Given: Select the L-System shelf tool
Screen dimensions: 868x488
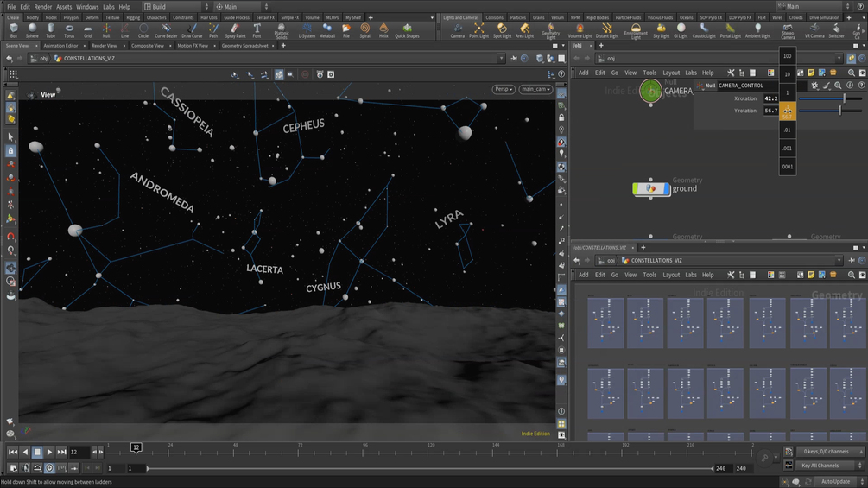Looking at the screenshot, I should [x=307, y=30].
